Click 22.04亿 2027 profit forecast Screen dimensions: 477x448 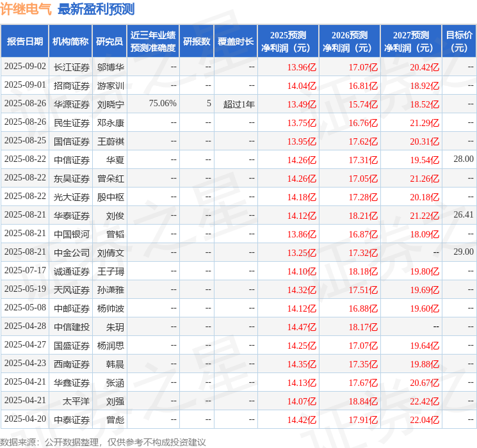point(424,420)
